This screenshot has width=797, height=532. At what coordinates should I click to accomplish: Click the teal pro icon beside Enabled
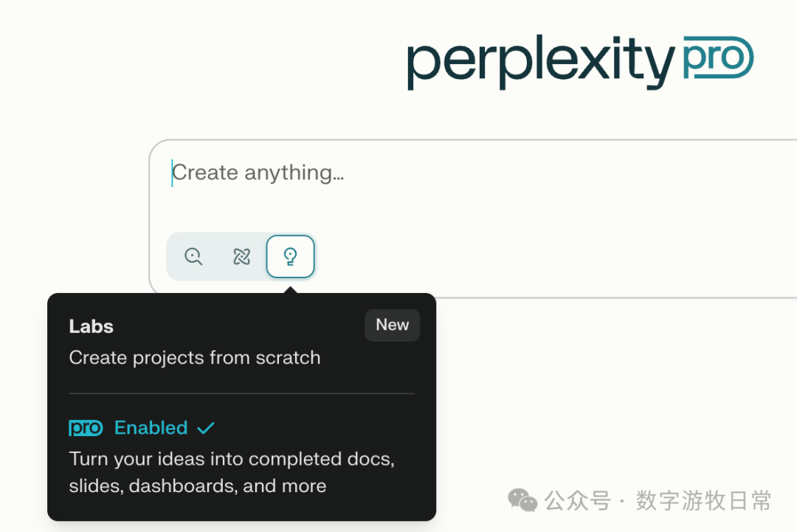click(86, 428)
